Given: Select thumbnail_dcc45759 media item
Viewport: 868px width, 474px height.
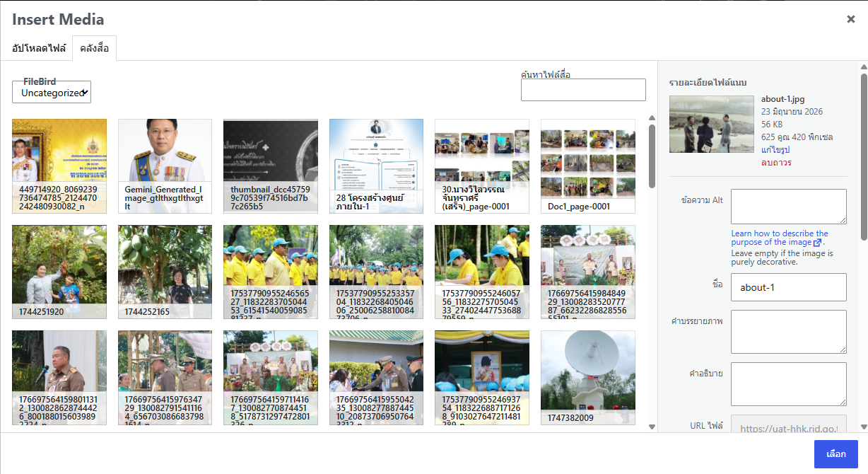Looking at the screenshot, I should tap(271, 166).
